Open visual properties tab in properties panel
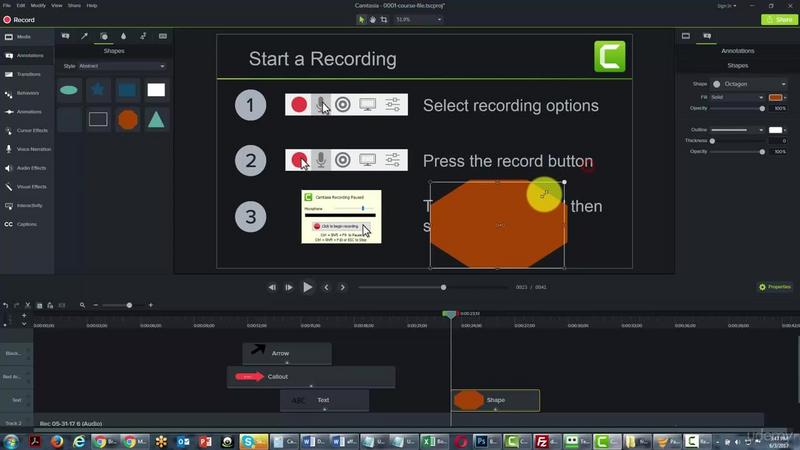 click(686, 36)
